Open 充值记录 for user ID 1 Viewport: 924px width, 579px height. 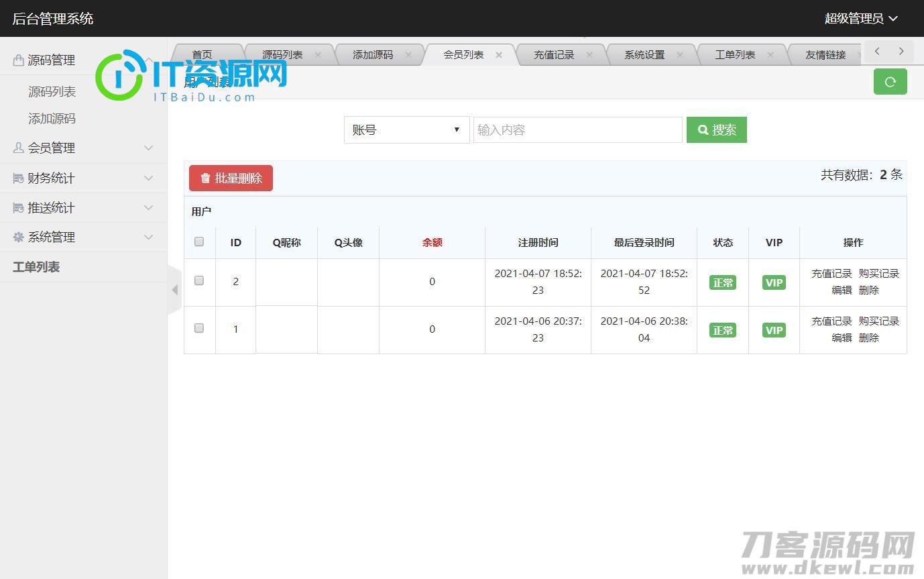(831, 321)
